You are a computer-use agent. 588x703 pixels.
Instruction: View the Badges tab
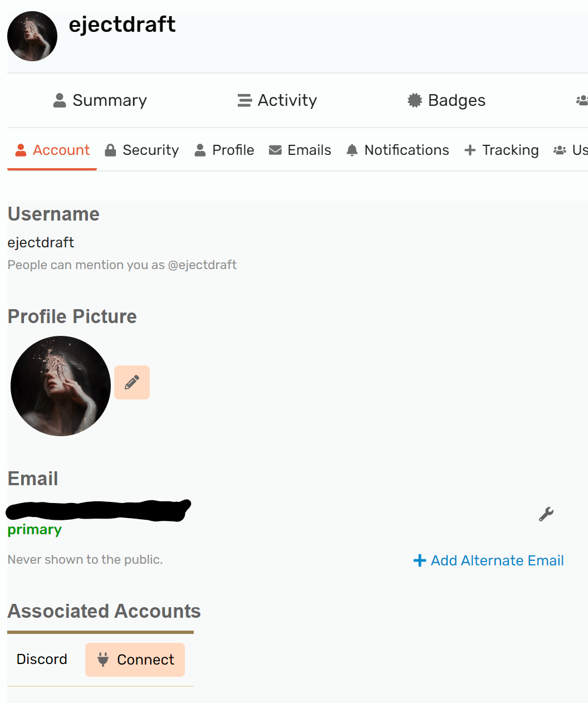click(447, 100)
